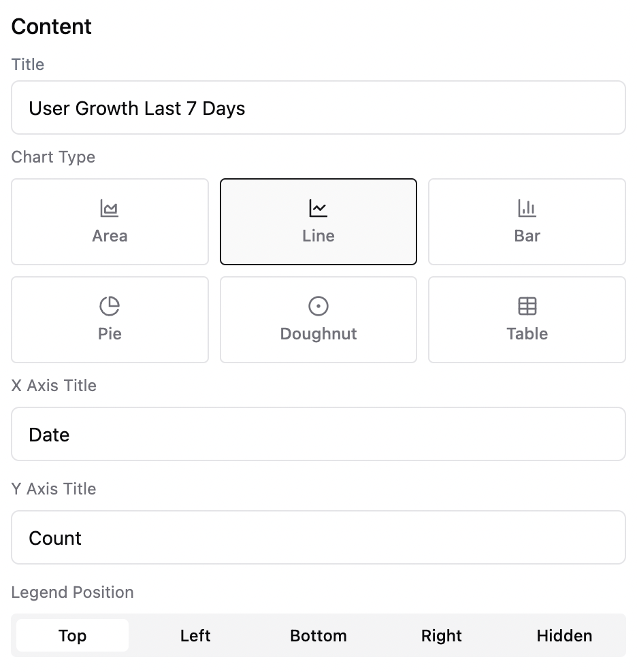
Task: Select the Area chart icon
Action: tap(110, 209)
